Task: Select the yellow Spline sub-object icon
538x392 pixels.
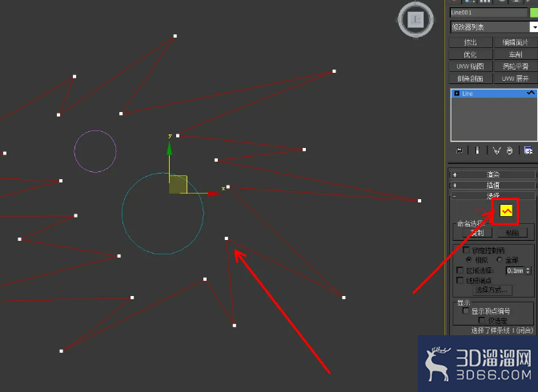Action: click(506, 211)
